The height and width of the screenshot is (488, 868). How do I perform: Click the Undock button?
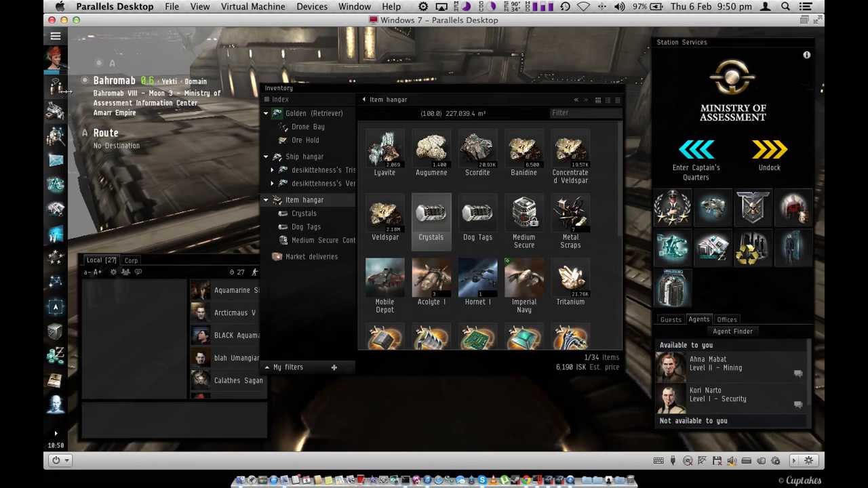pyautogui.click(x=770, y=155)
